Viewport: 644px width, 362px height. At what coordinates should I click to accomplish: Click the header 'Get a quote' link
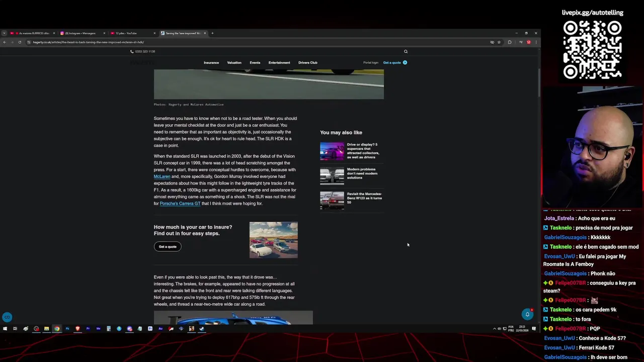(x=395, y=63)
